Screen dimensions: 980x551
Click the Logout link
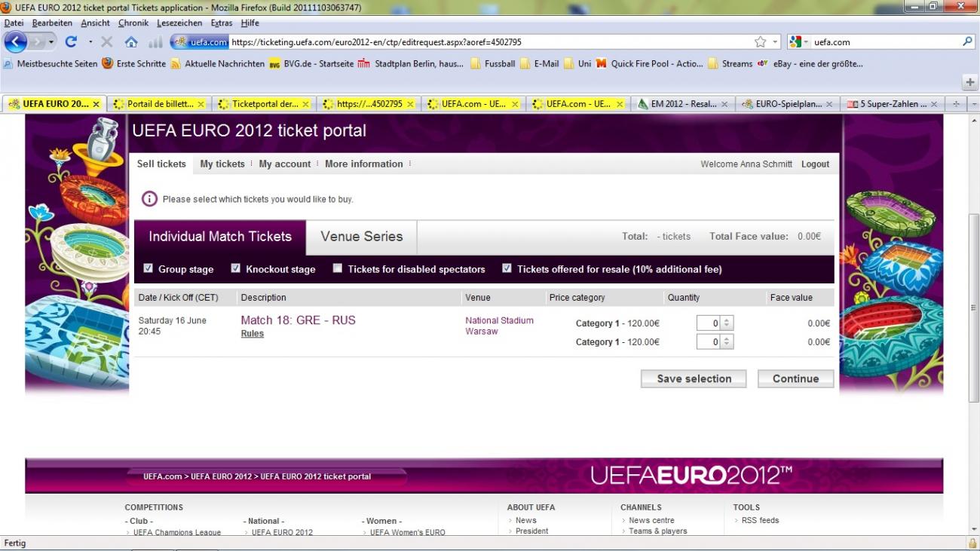pos(815,164)
